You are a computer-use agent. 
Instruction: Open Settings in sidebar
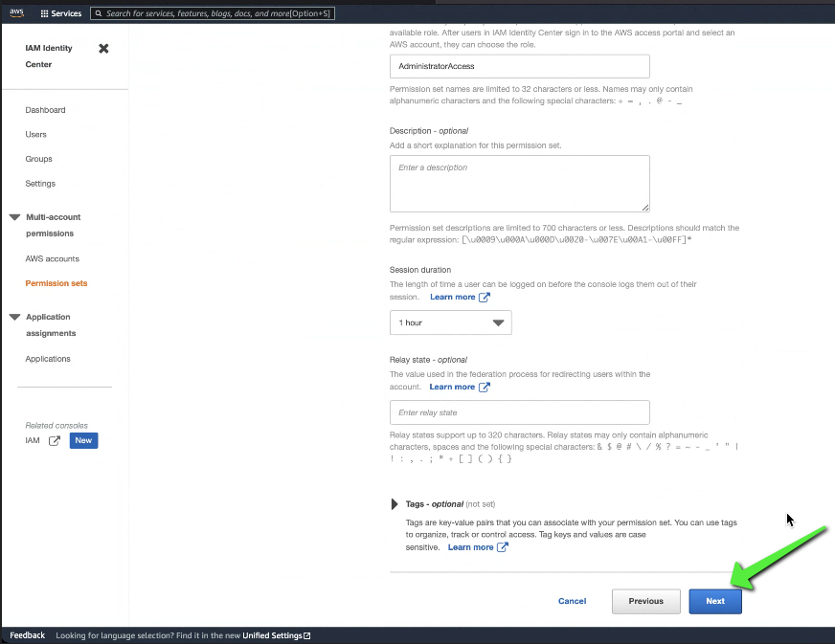(x=40, y=183)
